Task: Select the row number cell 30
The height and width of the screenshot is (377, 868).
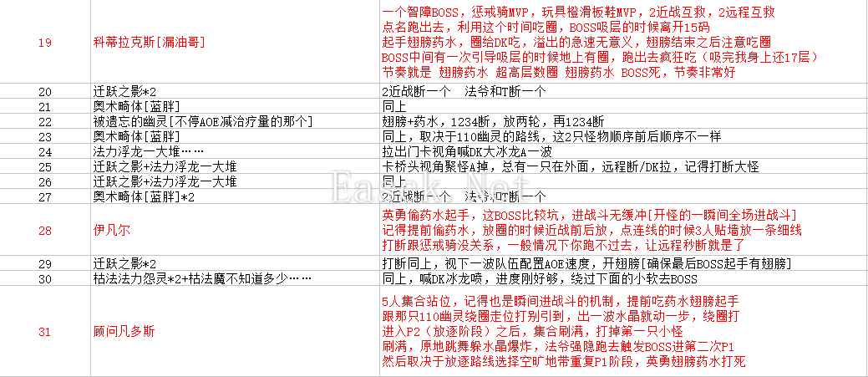Action: pyautogui.click(x=44, y=278)
